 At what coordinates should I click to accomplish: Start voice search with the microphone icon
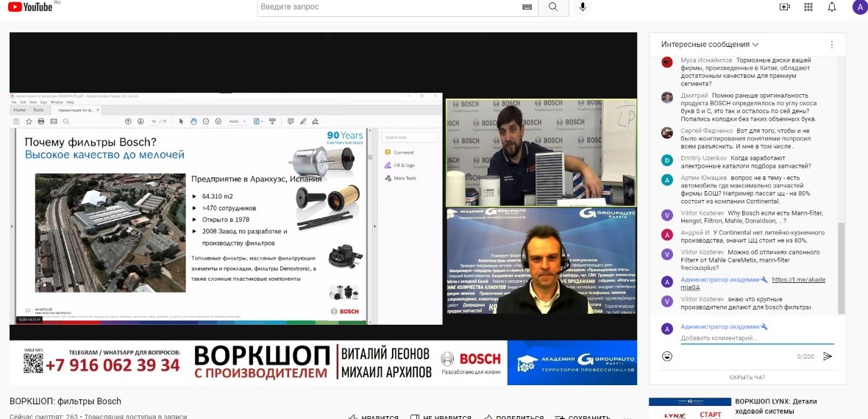(x=583, y=7)
